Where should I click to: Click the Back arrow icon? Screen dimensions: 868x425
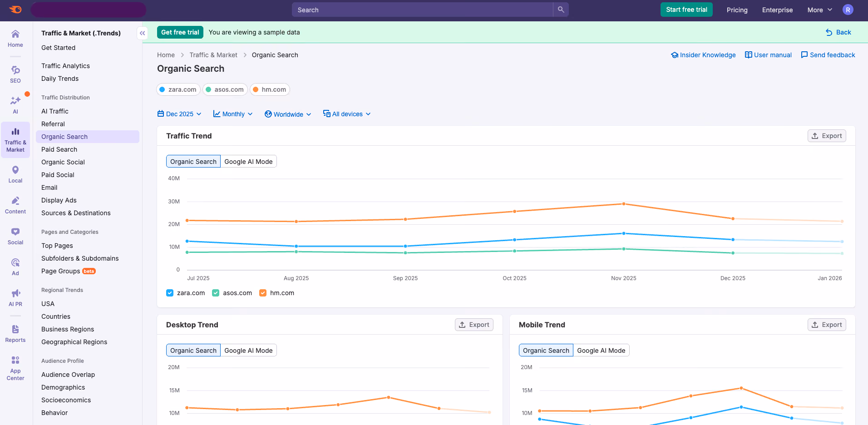tap(829, 32)
